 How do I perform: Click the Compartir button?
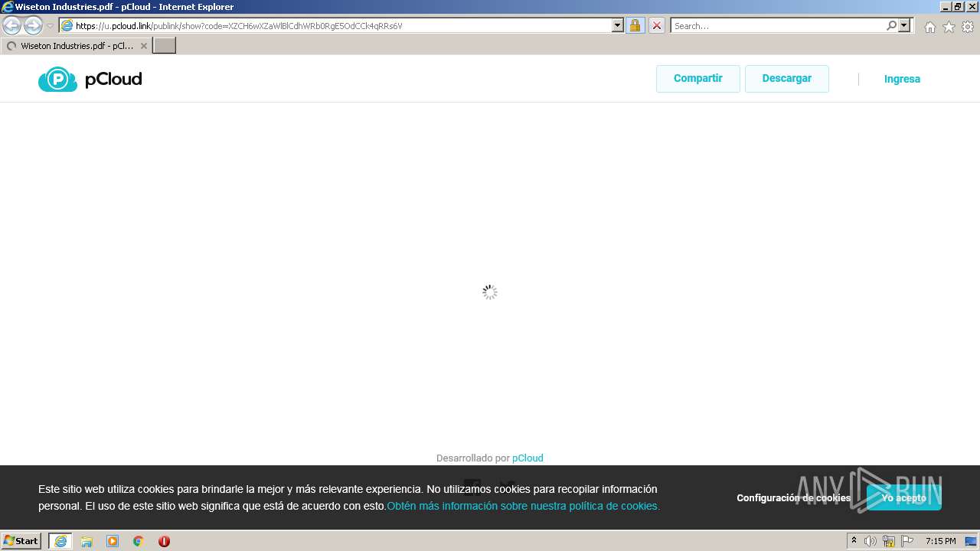pyautogui.click(x=697, y=79)
